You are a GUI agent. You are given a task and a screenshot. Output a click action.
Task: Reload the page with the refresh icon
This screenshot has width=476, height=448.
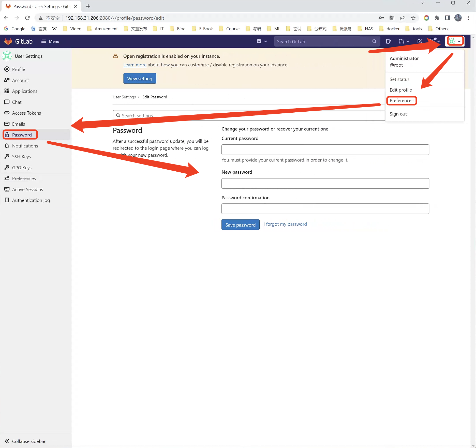click(27, 18)
